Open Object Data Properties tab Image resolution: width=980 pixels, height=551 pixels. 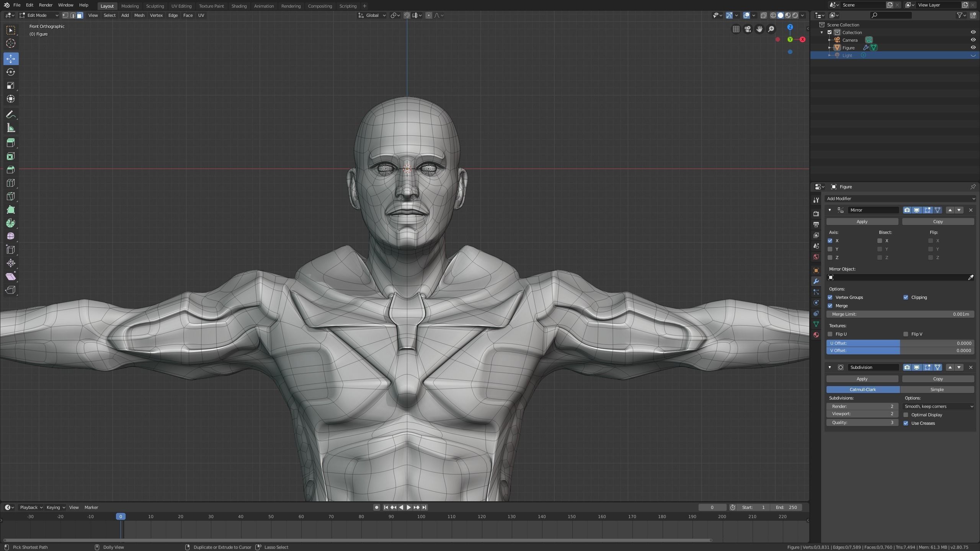(816, 324)
